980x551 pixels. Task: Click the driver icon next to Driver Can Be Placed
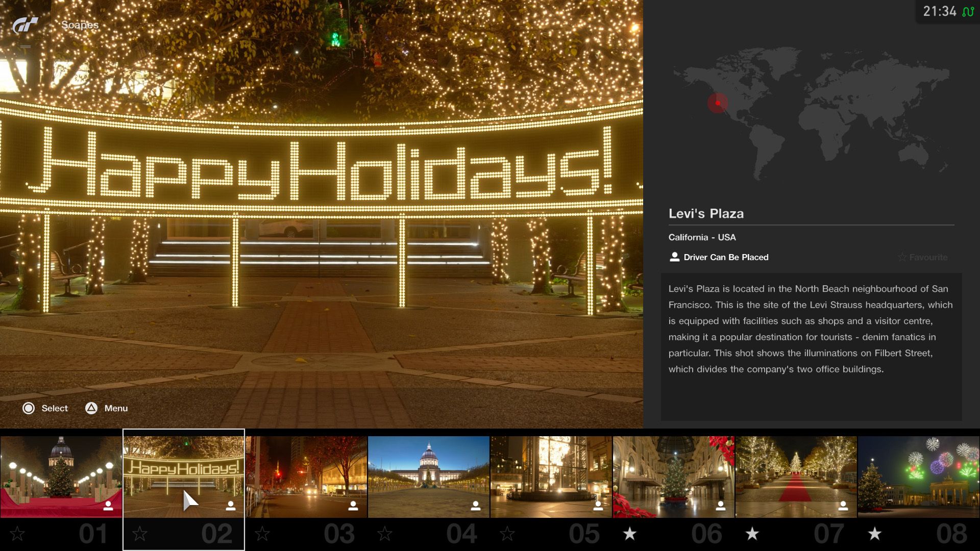[674, 257]
